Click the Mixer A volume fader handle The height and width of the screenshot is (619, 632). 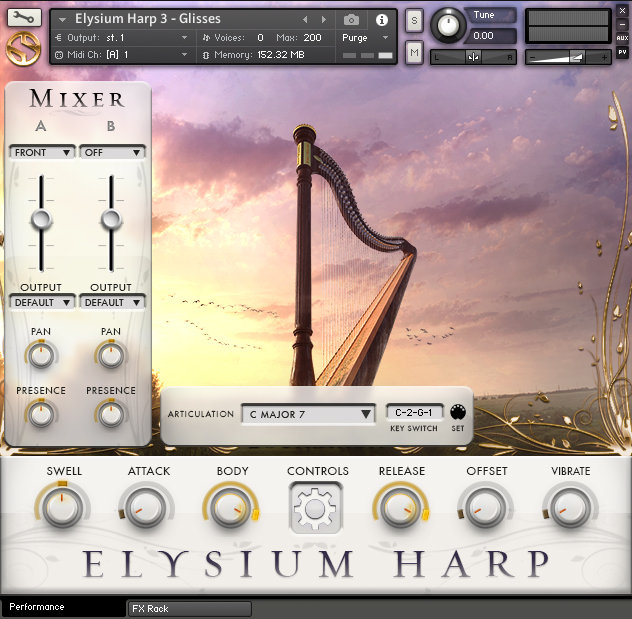(42, 220)
